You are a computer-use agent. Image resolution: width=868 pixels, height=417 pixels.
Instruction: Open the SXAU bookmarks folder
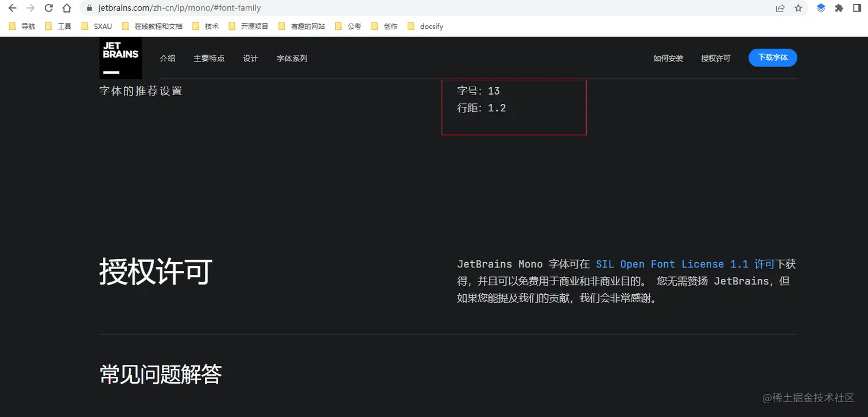97,26
